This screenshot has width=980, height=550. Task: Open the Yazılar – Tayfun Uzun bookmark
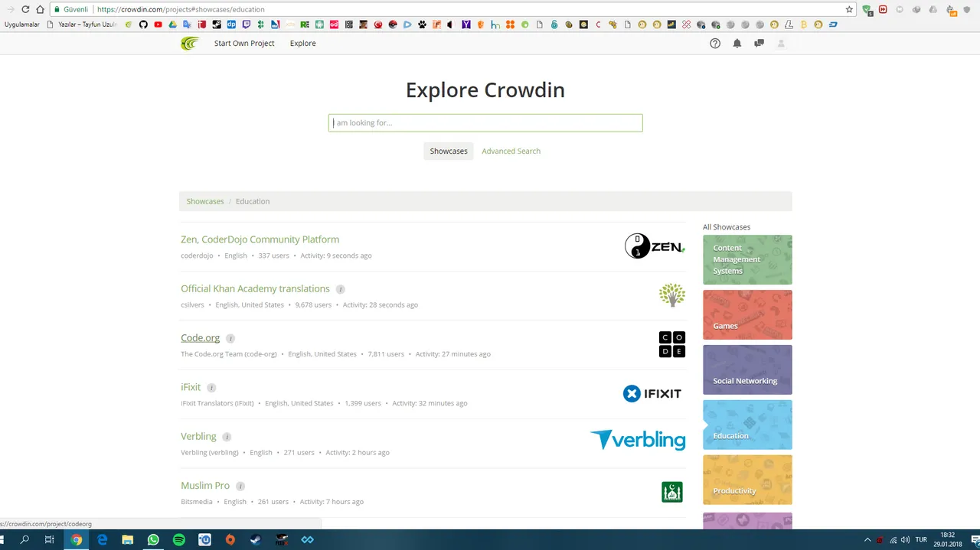coord(82,24)
